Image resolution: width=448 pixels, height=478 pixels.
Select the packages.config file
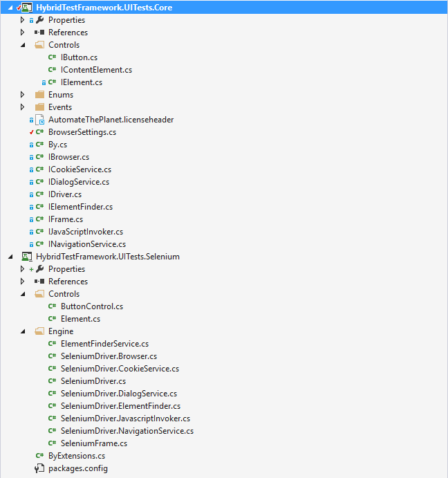[x=78, y=468]
